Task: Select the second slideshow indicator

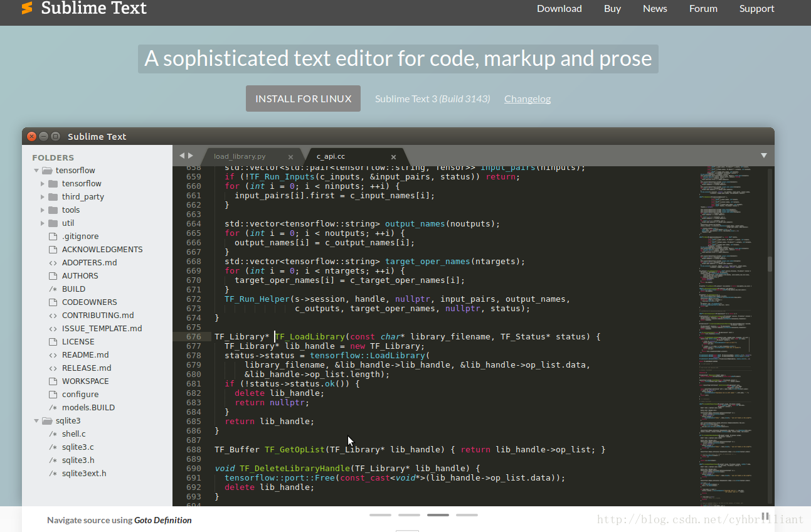Action: [x=409, y=515]
